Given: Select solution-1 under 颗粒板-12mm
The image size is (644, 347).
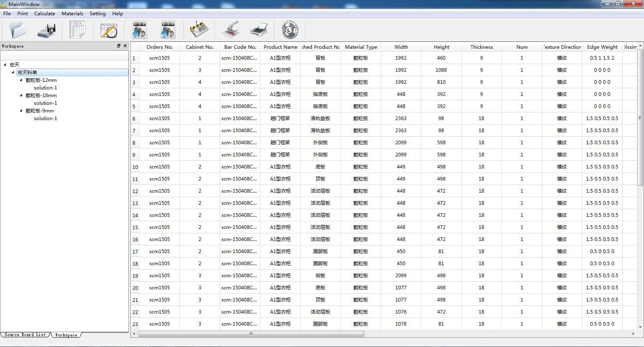Looking at the screenshot, I should tap(45, 87).
